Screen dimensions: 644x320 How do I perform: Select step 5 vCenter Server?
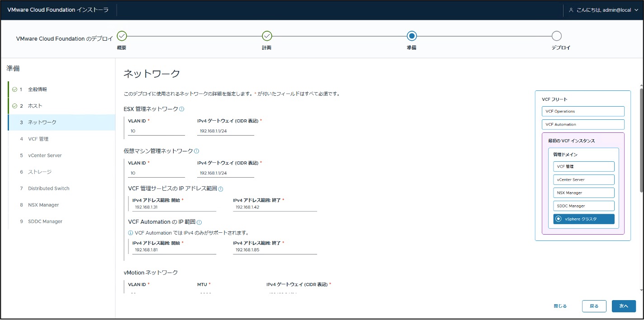(62, 155)
